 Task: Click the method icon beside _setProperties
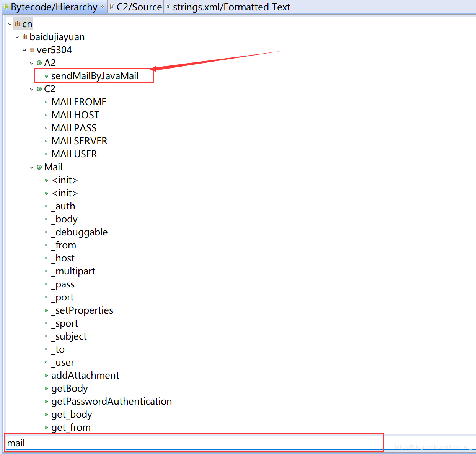(46, 310)
